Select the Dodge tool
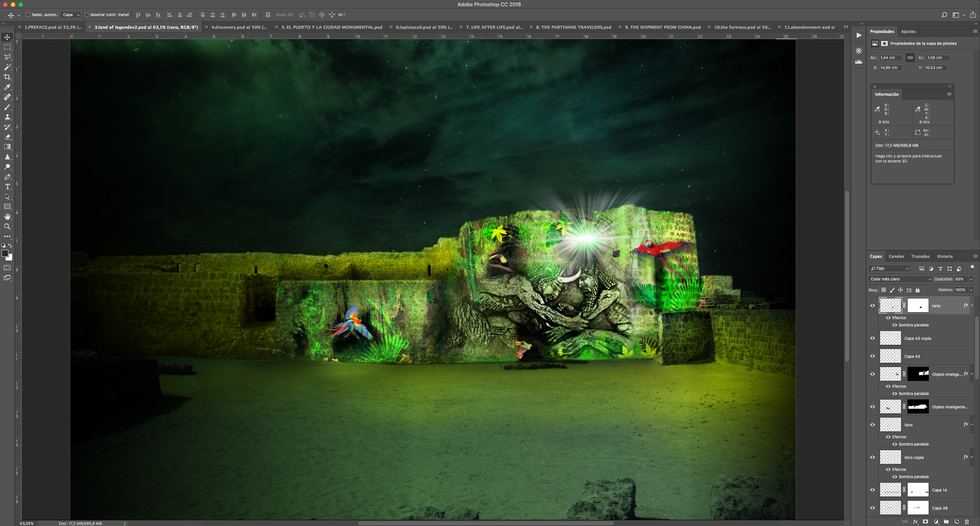The width and height of the screenshot is (980, 526). (7, 166)
